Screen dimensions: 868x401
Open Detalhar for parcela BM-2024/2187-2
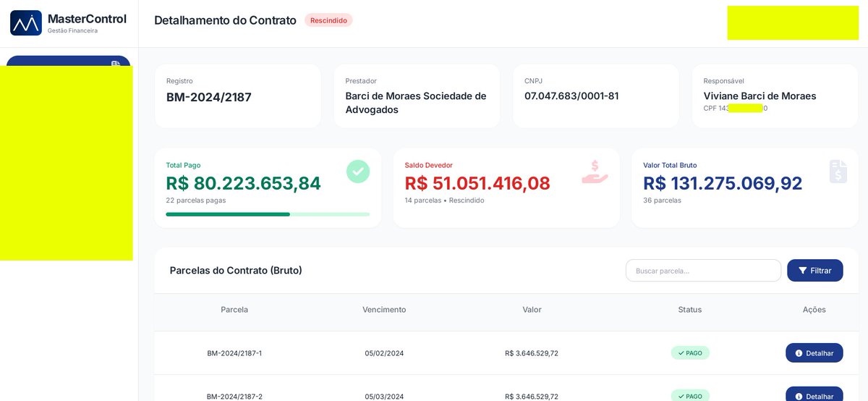point(814,396)
